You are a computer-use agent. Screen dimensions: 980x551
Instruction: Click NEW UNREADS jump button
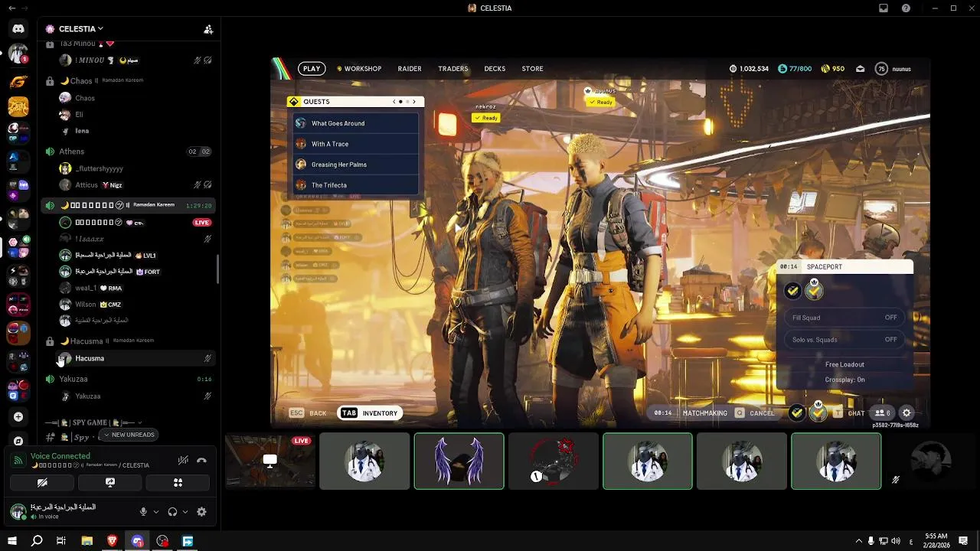pyautogui.click(x=128, y=435)
